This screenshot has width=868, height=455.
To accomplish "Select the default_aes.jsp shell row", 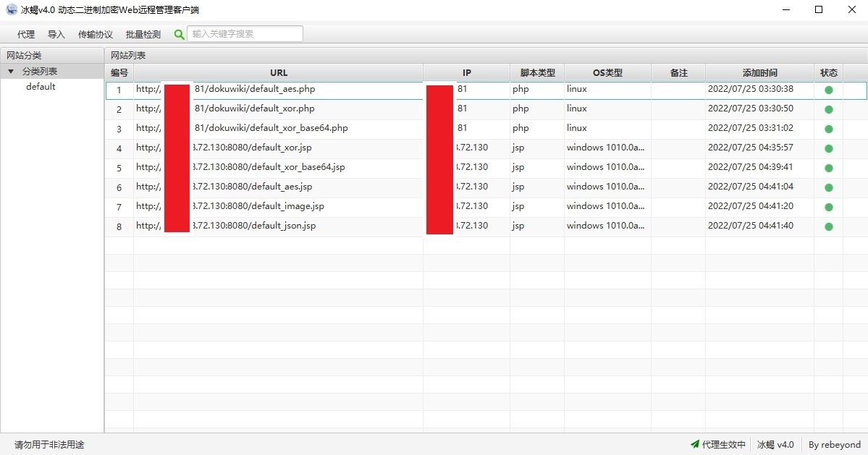I will click(486, 187).
